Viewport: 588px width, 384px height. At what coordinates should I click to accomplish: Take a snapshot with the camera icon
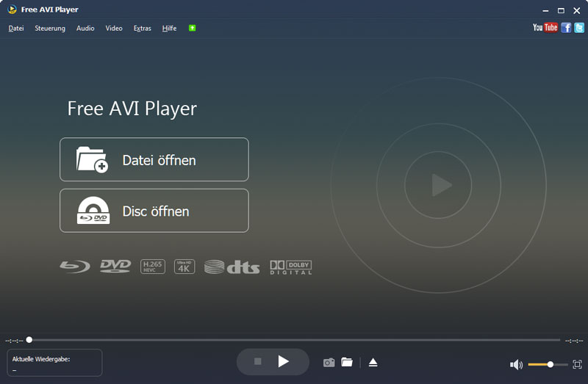click(329, 362)
